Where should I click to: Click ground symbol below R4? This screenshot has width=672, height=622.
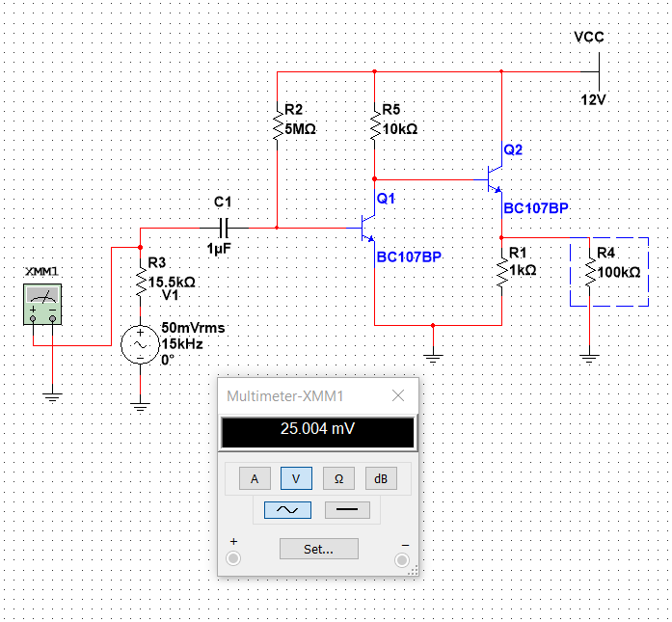[589, 359]
